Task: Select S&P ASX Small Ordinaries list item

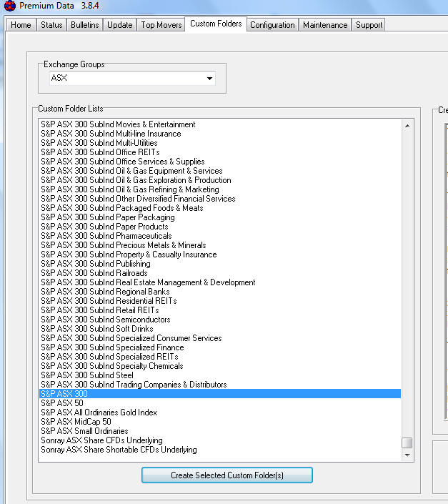Action: pos(220,431)
